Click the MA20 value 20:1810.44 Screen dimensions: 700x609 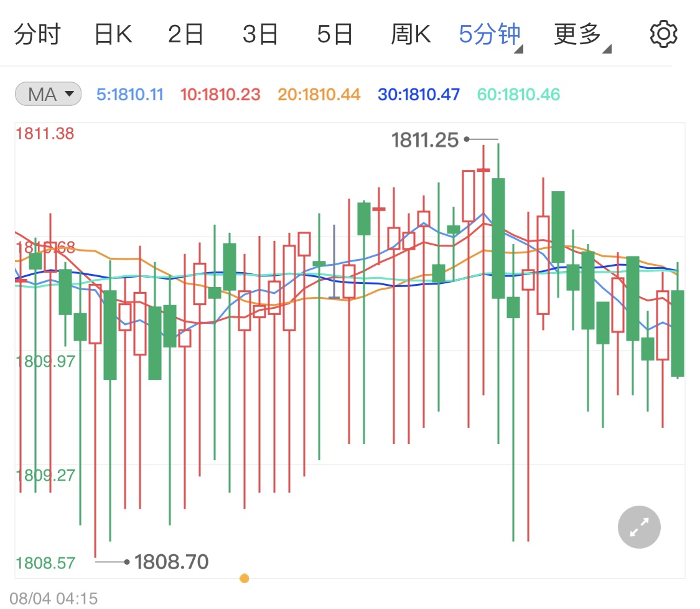pos(319,94)
